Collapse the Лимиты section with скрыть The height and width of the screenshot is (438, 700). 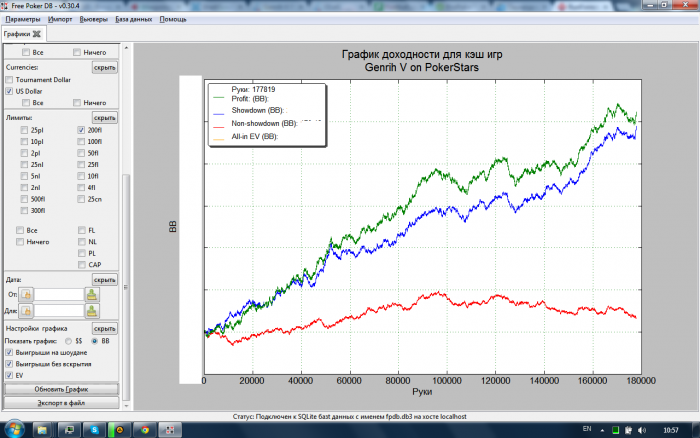tap(105, 117)
